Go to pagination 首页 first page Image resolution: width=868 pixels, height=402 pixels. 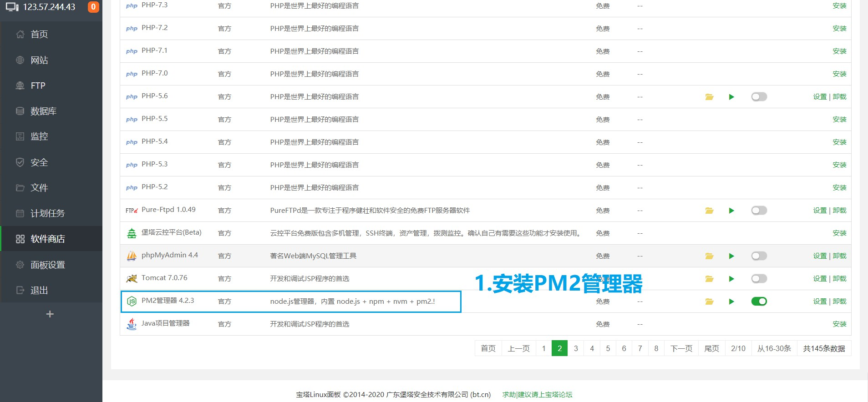click(x=488, y=348)
